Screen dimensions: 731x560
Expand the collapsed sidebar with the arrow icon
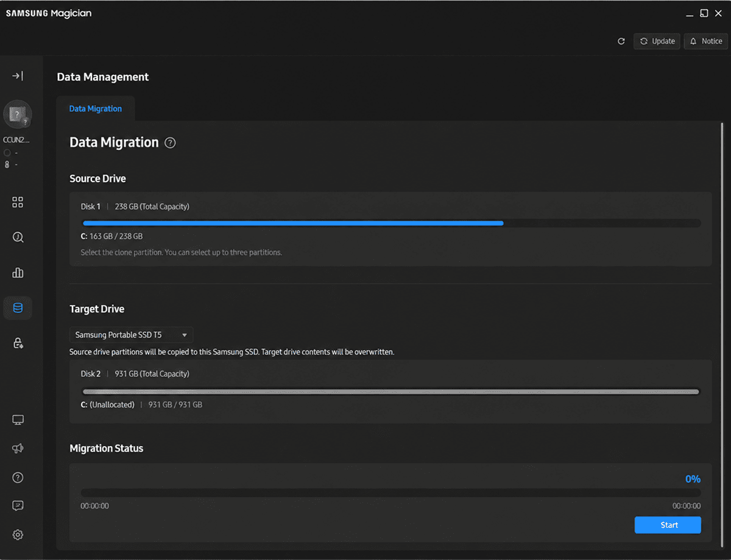click(18, 76)
